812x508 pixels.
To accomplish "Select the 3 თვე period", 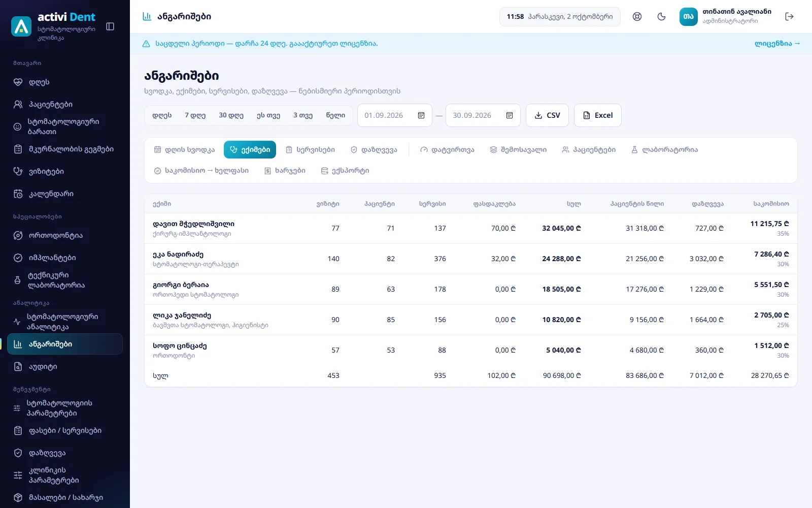I will [x=303, y=115].
